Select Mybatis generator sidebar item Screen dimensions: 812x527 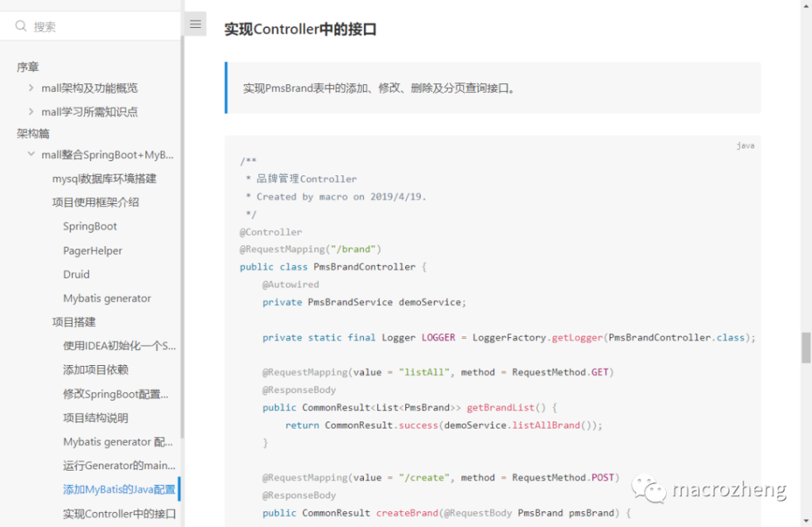107,298
